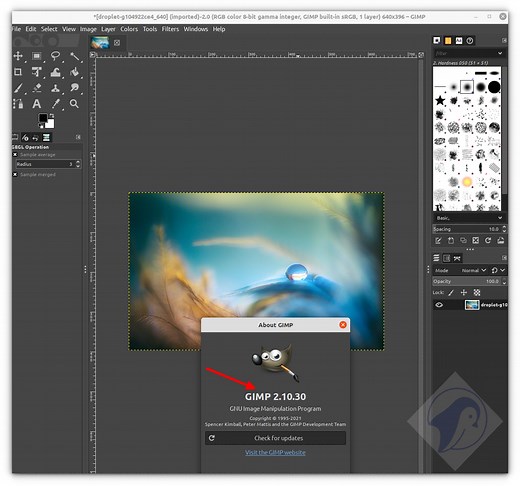Open the layer Mode Normal dropdown
The image size is (520, 486).
coord(474,270)
